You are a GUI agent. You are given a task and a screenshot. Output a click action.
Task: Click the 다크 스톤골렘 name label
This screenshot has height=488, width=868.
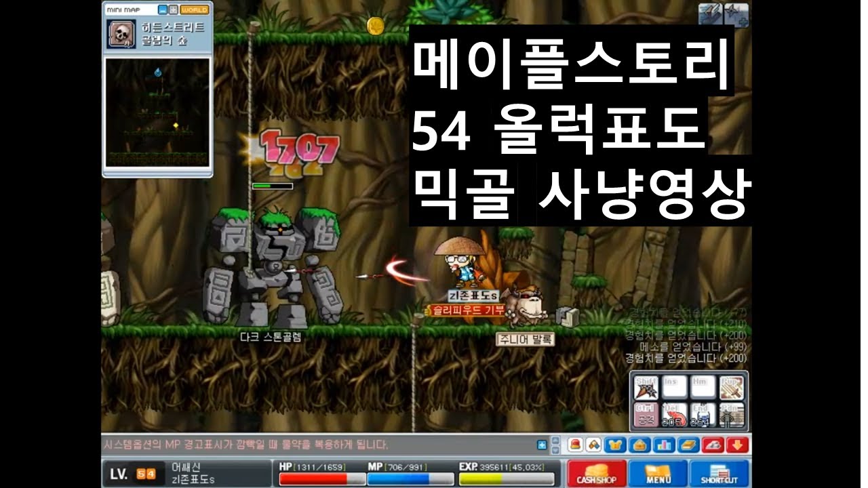(271, 337)
